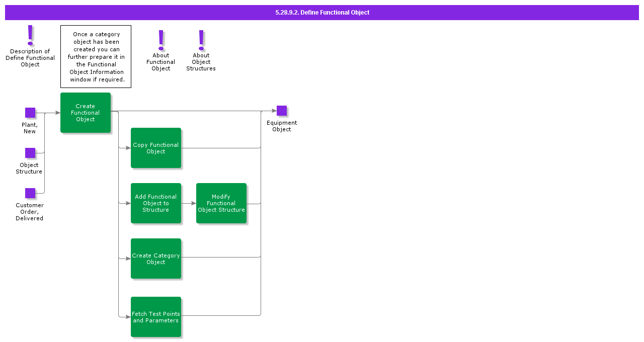Click the Plant, New purple square

click(30, 113)
